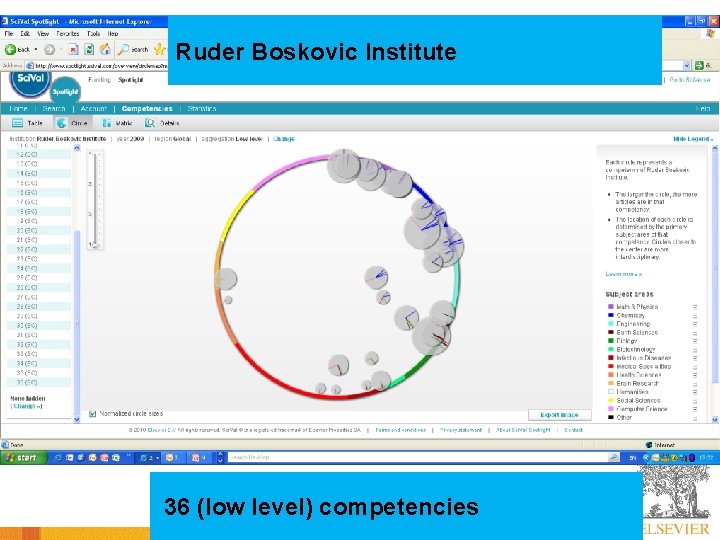This screenshot has height=540, width=720.
Task: Click the Go arrow beside address bar
Action: (699, 66)
